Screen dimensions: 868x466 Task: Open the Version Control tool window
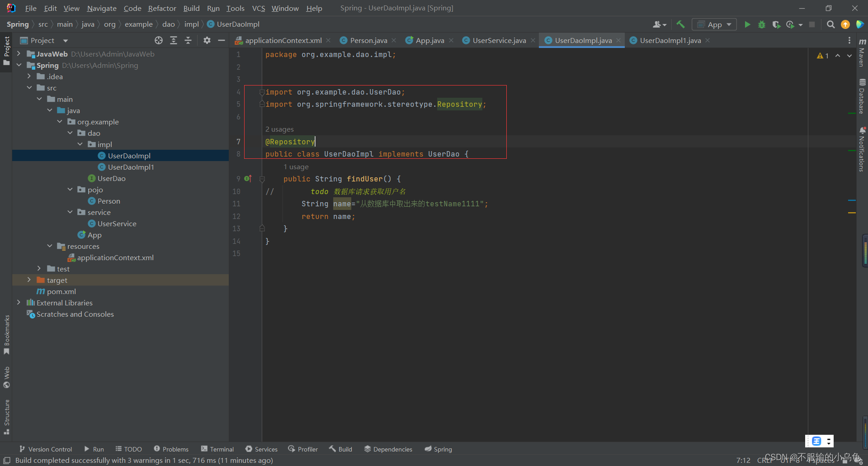(46, 449)
